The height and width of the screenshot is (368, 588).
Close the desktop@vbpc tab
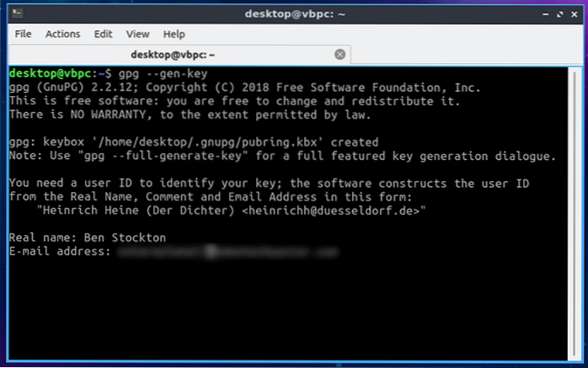coord(340,55)
